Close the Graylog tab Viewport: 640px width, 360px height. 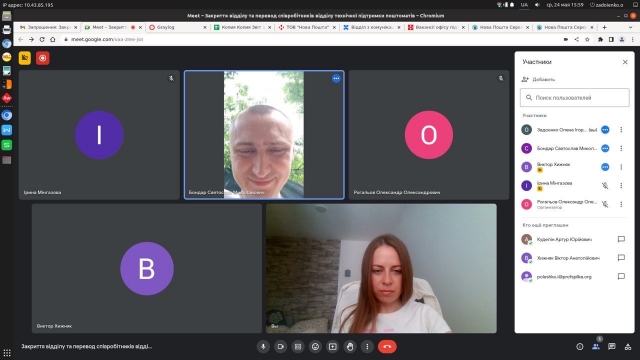[205, 27]
